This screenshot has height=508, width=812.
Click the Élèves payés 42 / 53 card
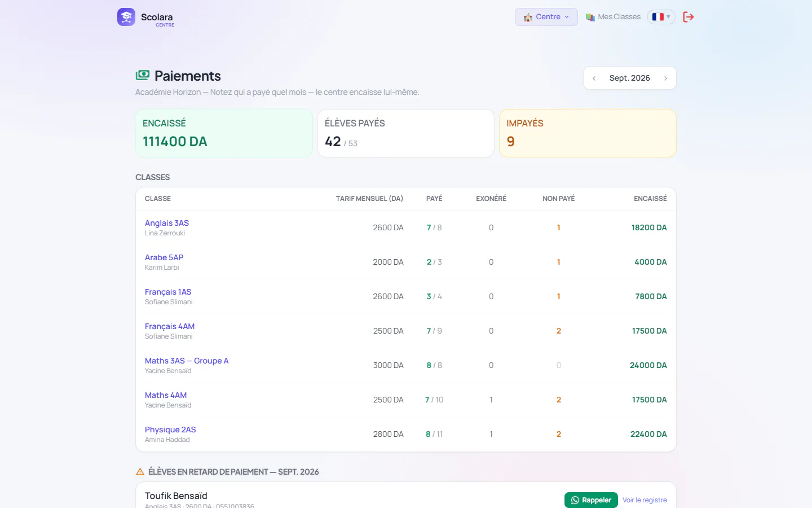click(x=406, y=133)
